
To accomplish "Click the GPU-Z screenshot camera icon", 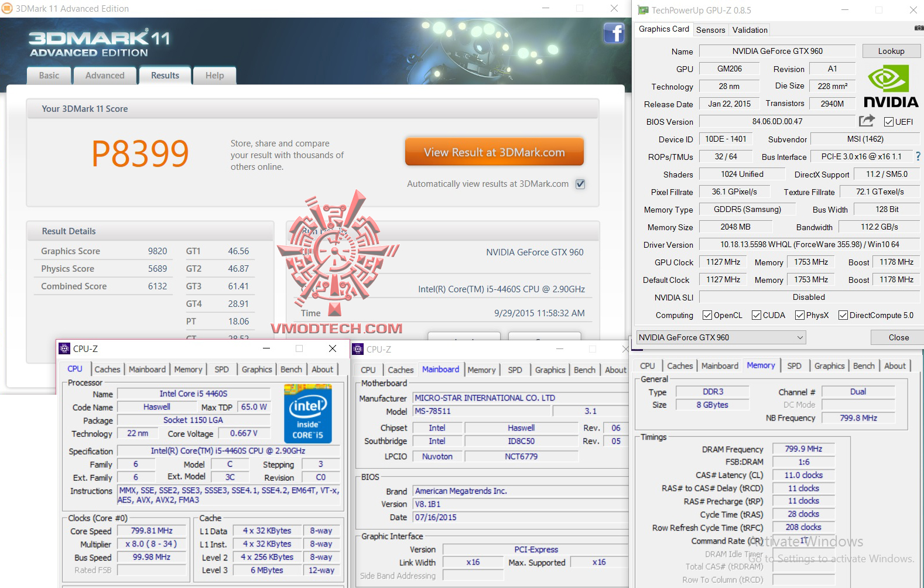I will pyautogui.click(x=919, y=28).
